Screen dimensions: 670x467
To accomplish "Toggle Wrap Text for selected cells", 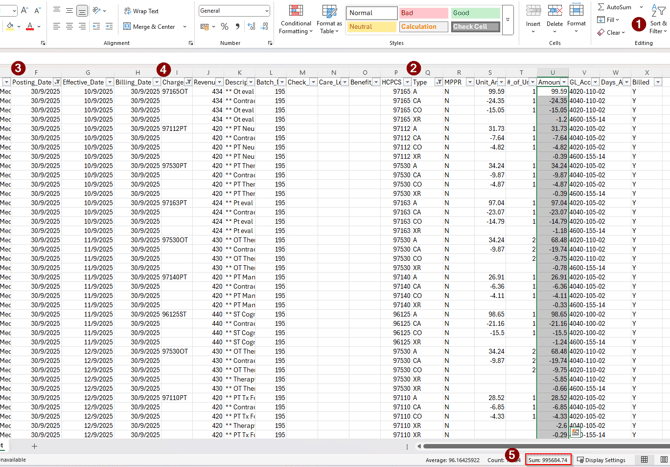I will pos(140,11).
